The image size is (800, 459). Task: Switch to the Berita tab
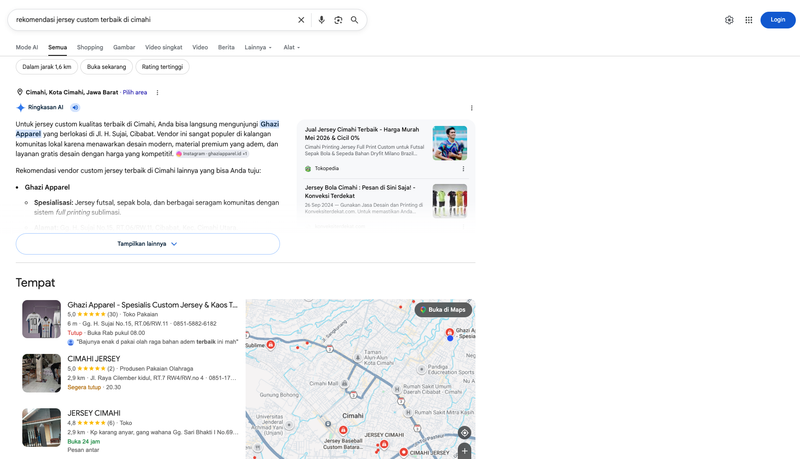coord(226,47)
